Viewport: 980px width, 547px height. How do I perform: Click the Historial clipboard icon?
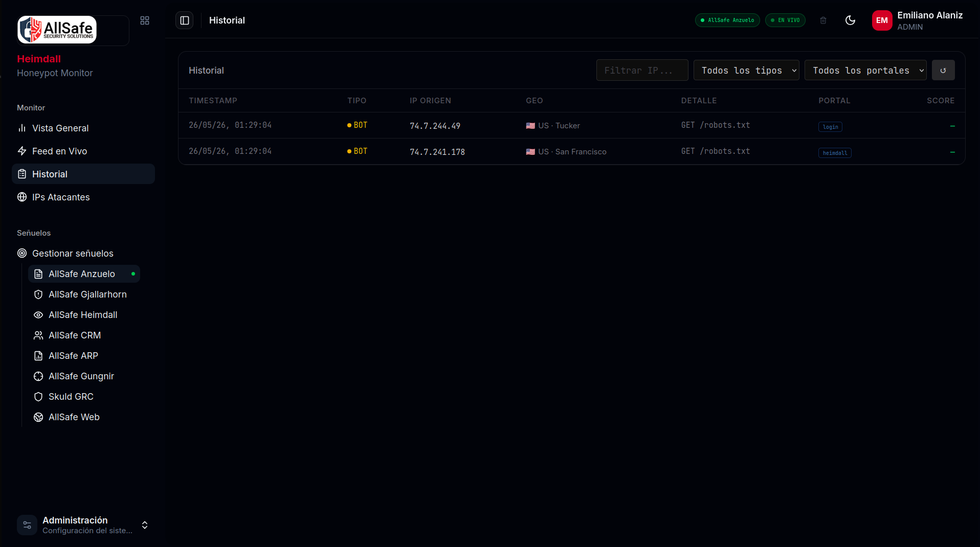tap(22, 174)
